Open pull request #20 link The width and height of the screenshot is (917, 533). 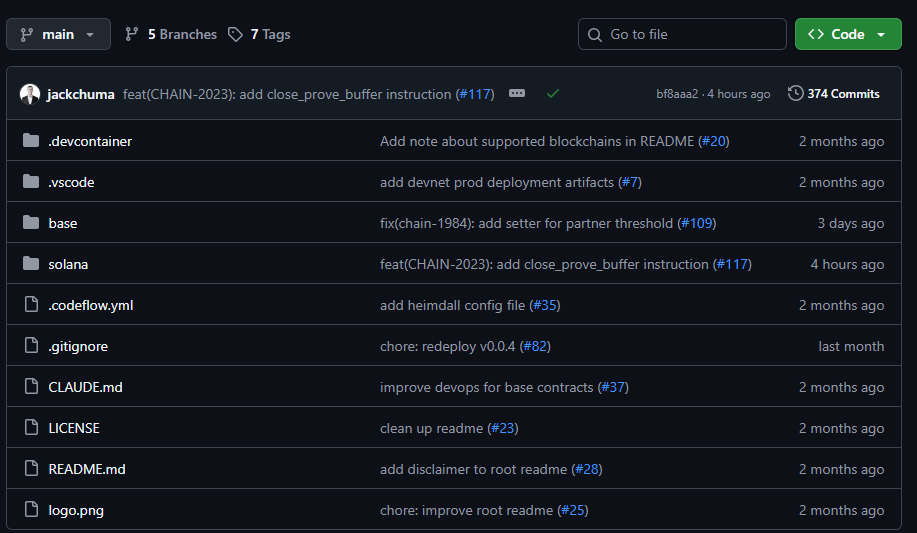(x=713, y=142)
